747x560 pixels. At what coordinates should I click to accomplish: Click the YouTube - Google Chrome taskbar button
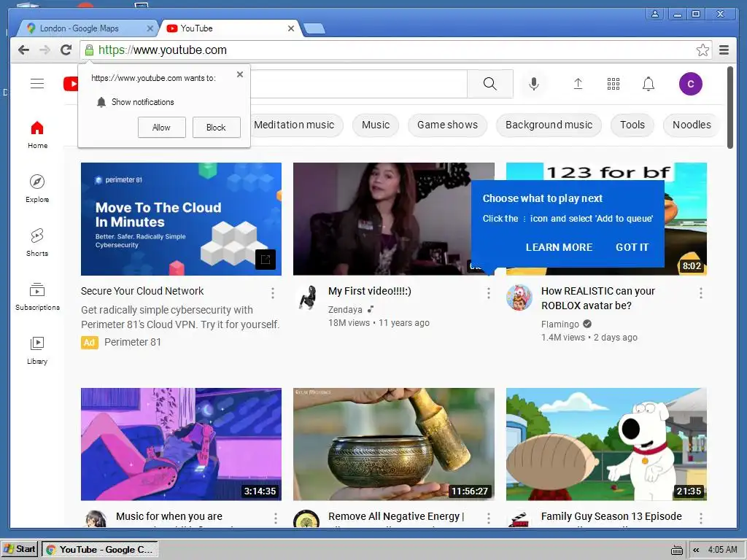(x=99, y=550)
